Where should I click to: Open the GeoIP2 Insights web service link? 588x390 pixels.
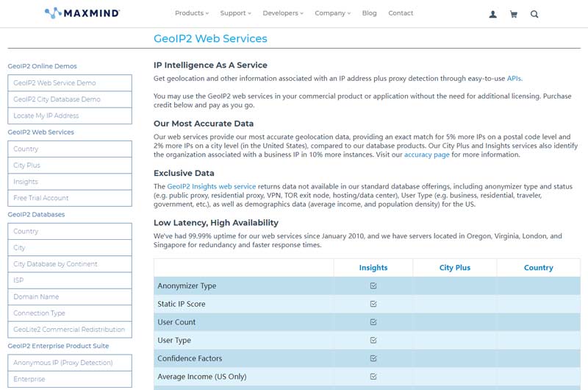pos(212,187)
